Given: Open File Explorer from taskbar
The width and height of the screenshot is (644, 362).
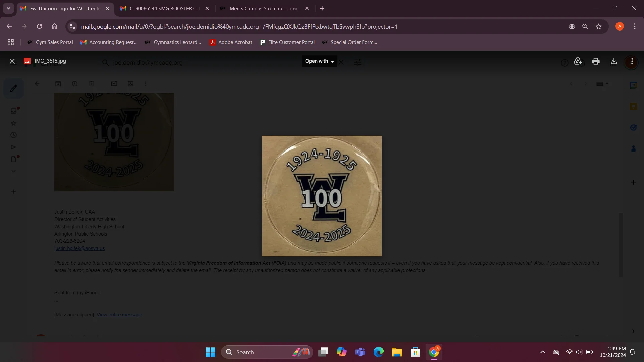Looking at the screenshot, I should [397, 352].
